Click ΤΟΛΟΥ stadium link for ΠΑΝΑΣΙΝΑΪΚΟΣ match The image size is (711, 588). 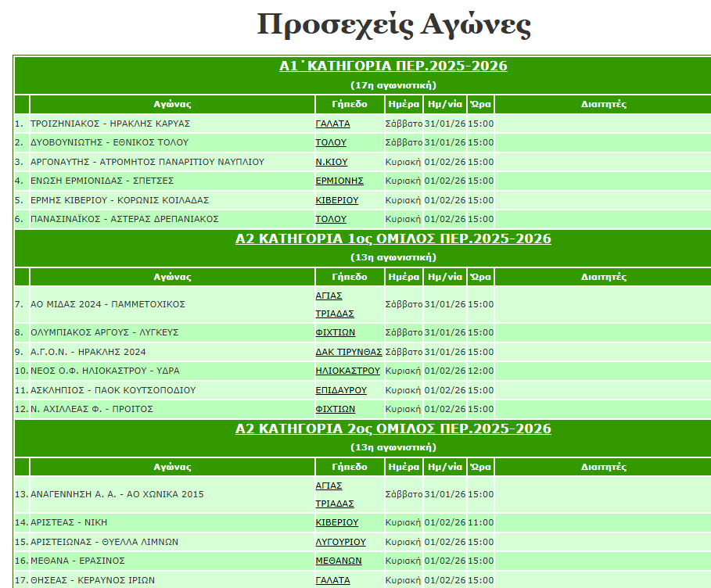[x=330, y=219]
